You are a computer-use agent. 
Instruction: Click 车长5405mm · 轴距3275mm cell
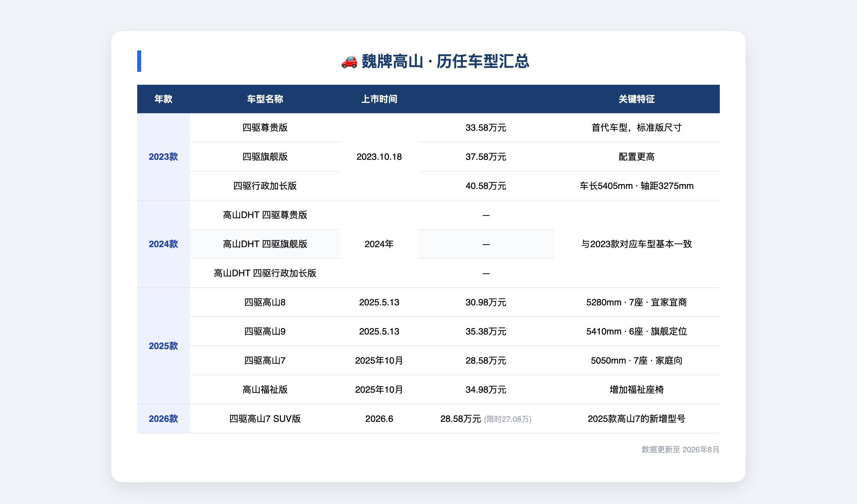pos(636,186)
